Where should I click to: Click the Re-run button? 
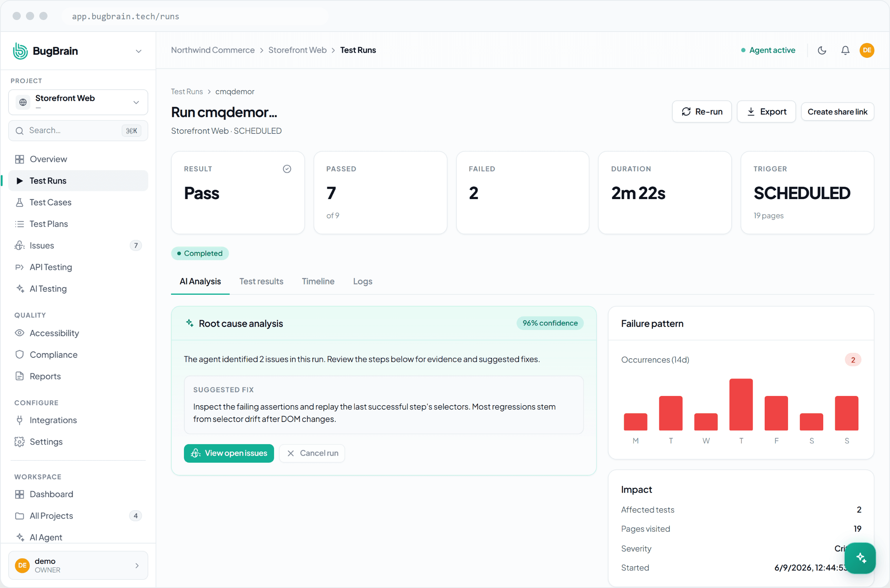(x=702, y=112)
